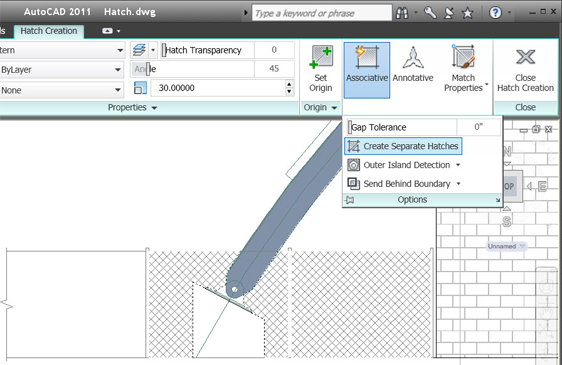Pin the Options panel open
The image size is (562, 365).
pos(350,200)
